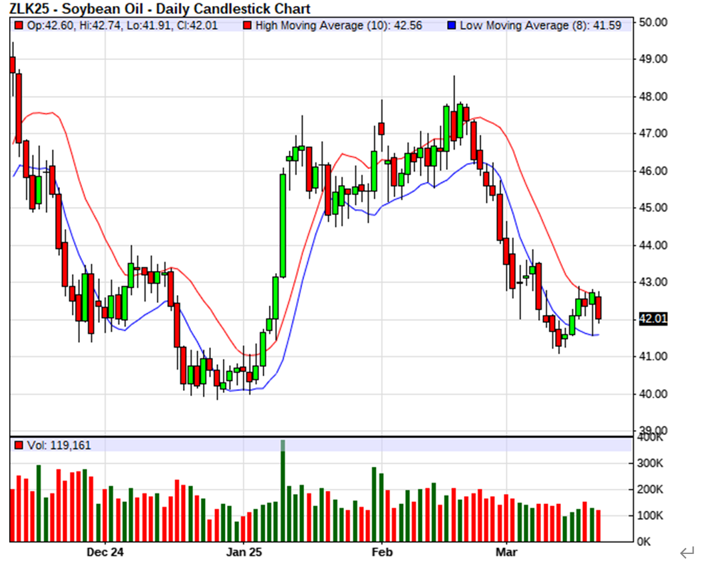Click the Low Moving Average blue swatch
This screenshot has height=562, width=728.
tap(451, 26)
